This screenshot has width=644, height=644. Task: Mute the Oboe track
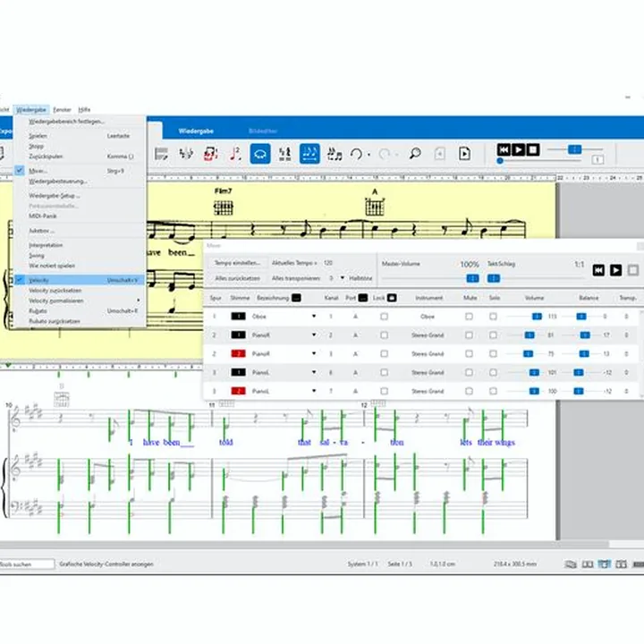pos(469,317)
